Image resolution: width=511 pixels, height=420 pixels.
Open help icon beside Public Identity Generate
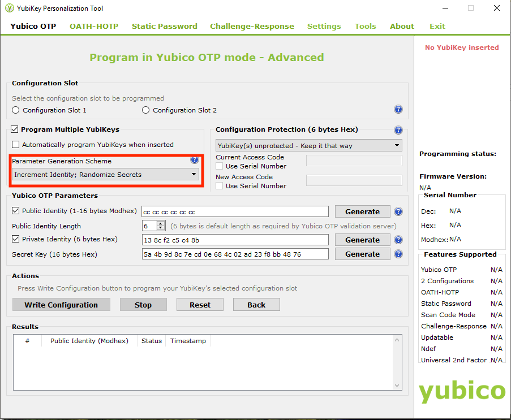pyautogui.click(x=398, y=211)
